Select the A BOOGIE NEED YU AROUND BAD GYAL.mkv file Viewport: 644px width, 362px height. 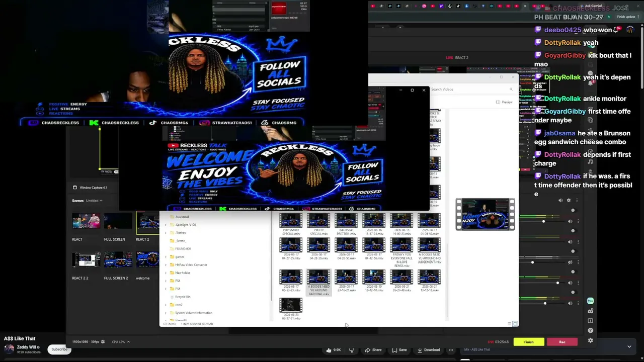click(x=318, y=283)
